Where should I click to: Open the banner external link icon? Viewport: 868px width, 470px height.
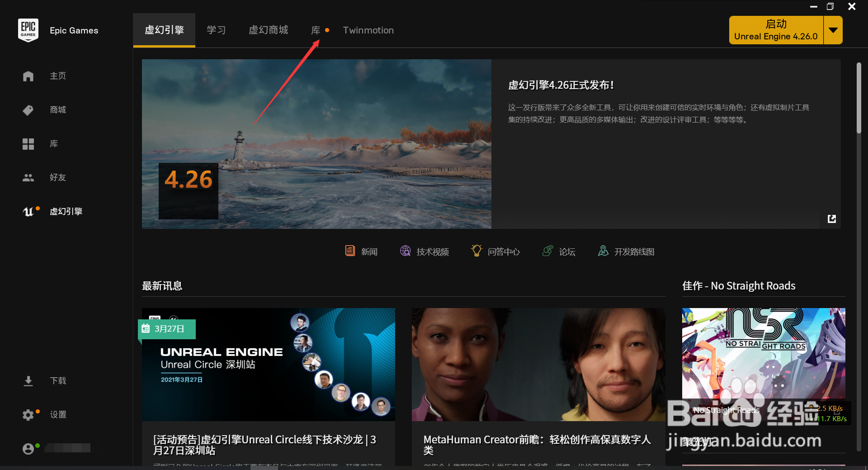coord(832,219)
